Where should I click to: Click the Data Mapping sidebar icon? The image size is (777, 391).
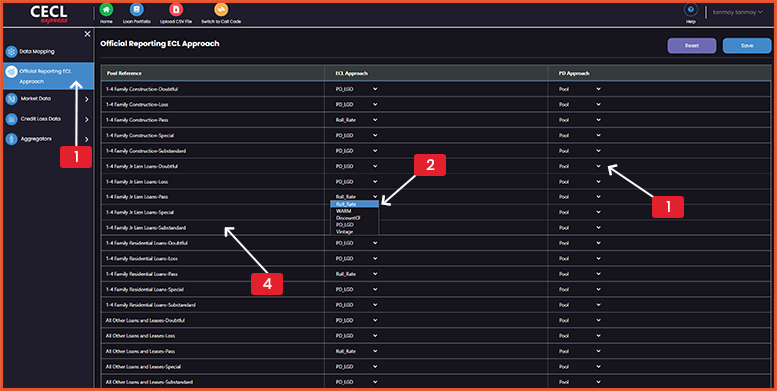pos(11,52)
